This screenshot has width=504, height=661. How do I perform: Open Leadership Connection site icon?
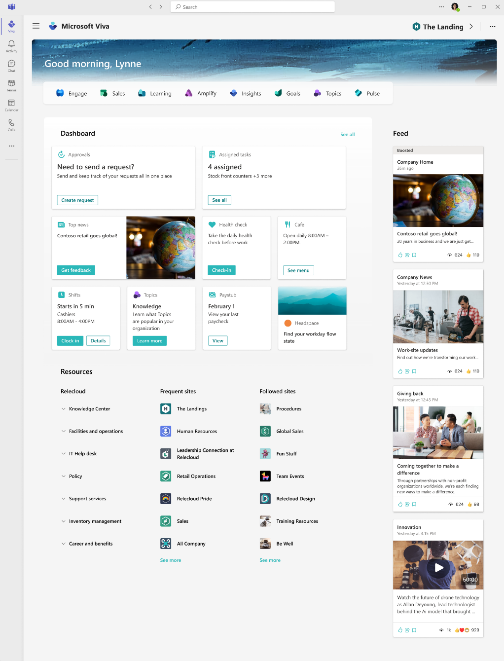[166, 454]
